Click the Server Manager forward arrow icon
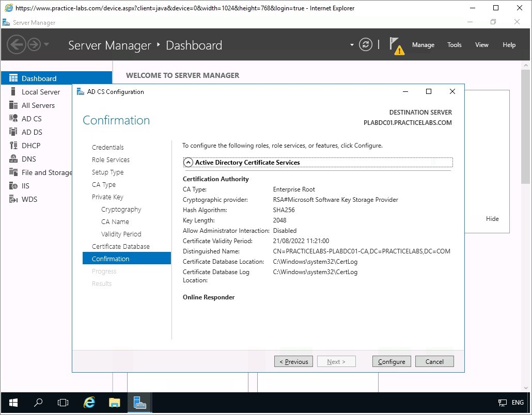This screenshot has height=415, width=532. tap(34, 44)
